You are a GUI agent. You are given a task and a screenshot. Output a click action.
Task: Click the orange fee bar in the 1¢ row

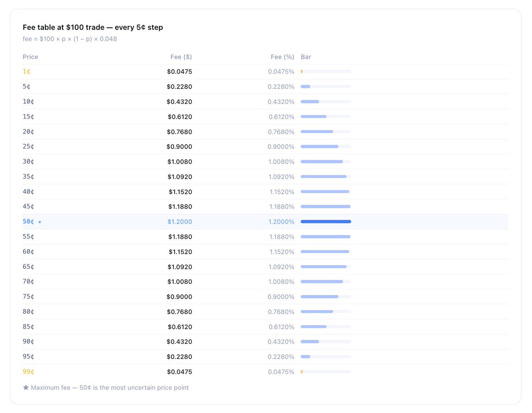coord(302,71)
